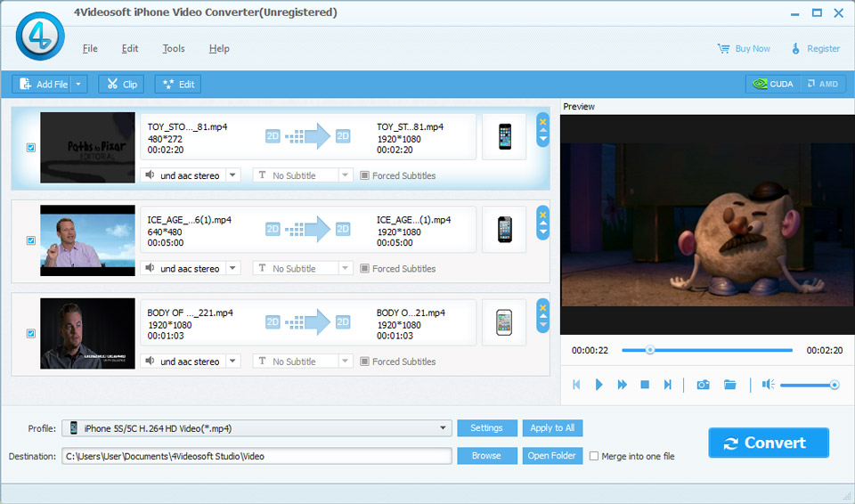Stop the preview playback
The image size is (855, 504).
click(645, 385)
